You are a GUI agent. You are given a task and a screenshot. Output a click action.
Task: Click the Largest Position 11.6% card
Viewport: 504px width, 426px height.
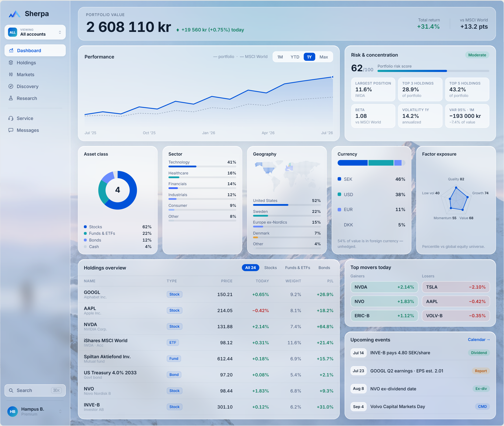(373, 89)
